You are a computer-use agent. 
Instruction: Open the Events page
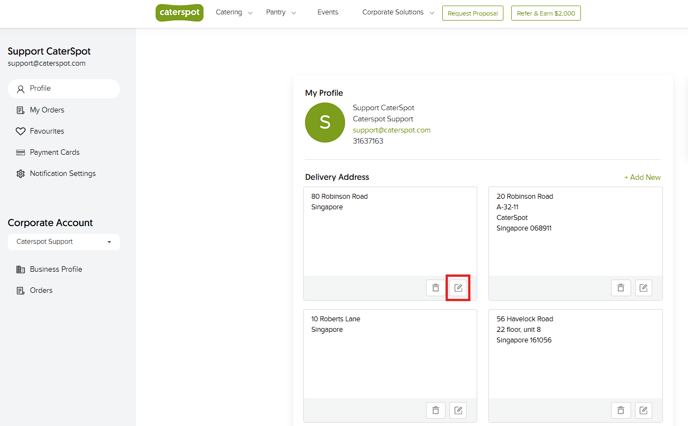point(328,12)
